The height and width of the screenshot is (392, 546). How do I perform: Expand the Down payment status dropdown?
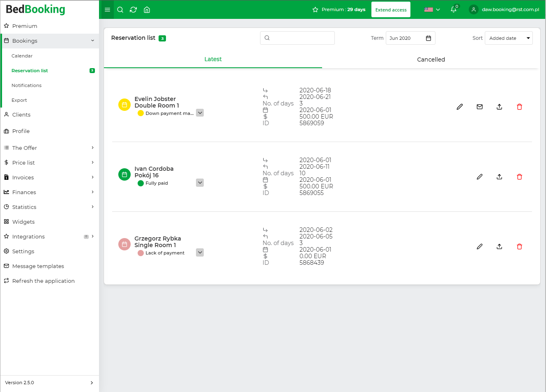200,113
